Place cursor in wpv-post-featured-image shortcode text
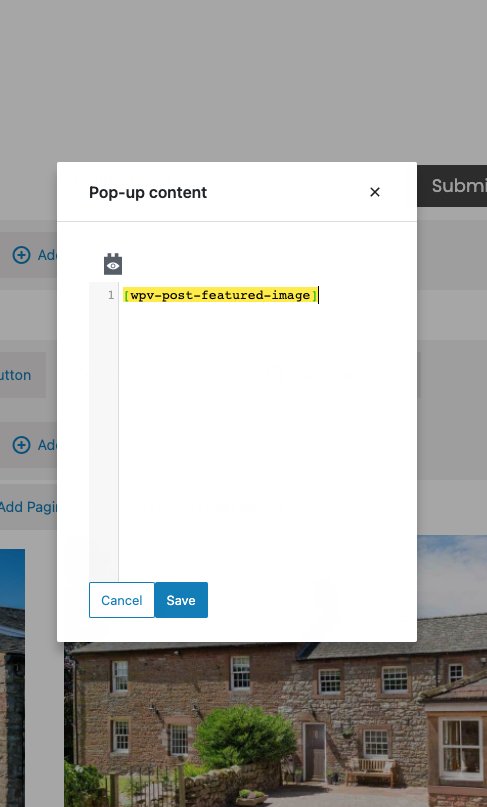487x807 pixels. click(220, 295)
